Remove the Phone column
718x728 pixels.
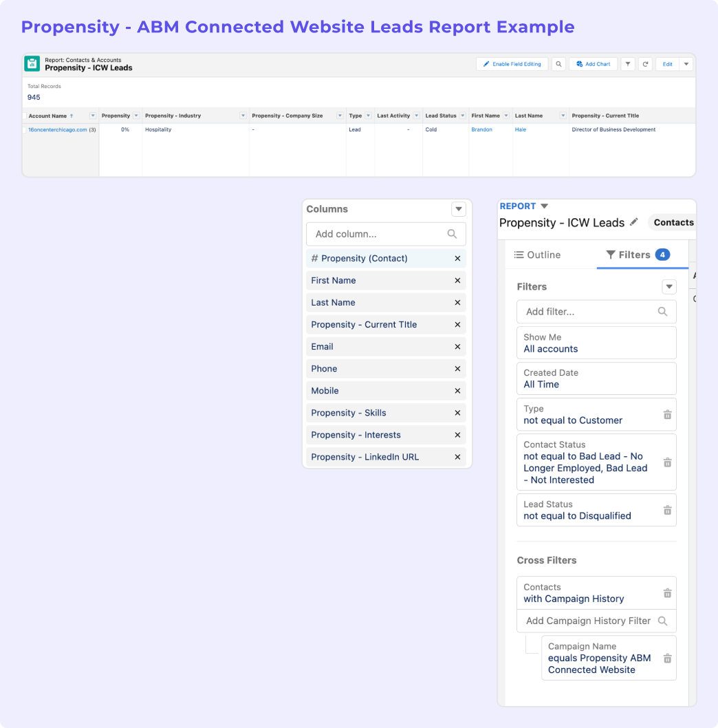click(457, 369)
